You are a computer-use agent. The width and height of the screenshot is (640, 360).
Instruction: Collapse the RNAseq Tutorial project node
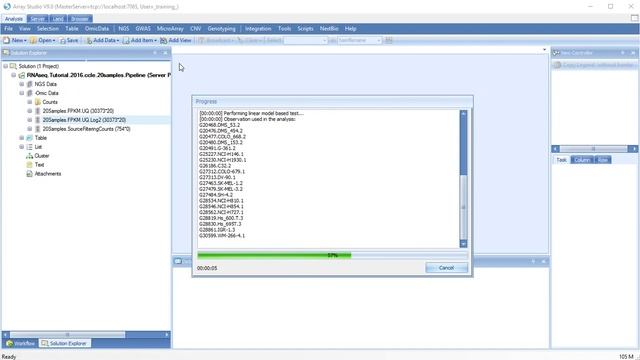14,75
